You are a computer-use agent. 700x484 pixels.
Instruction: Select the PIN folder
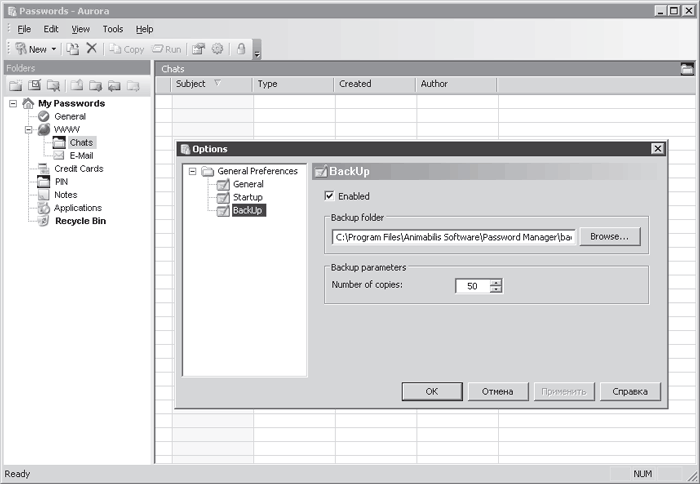(x=61, y=182)
